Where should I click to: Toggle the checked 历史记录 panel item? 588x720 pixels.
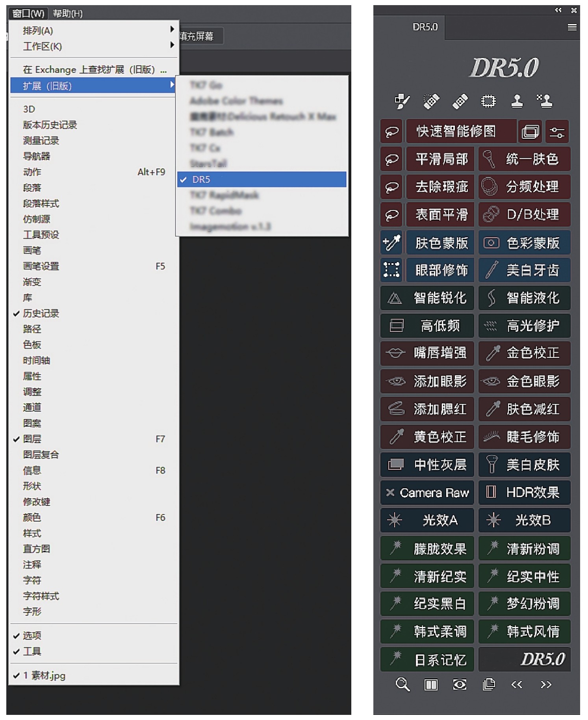tap(41, 313)
